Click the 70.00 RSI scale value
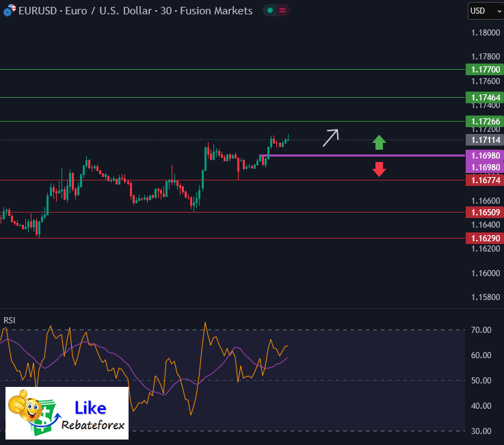Image resolution: width=504 pixels, height=445 pixels. (481, 330)
